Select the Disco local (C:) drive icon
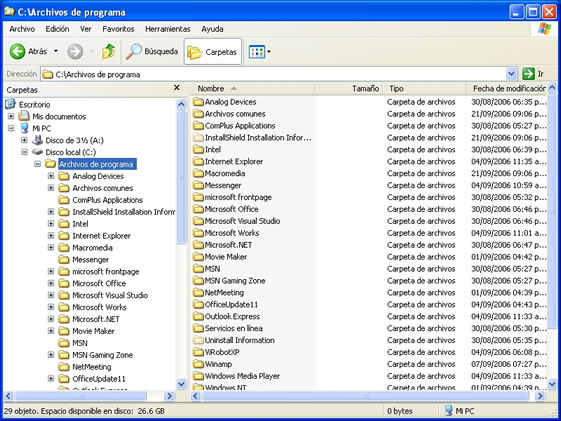 (x=37, y=152)
